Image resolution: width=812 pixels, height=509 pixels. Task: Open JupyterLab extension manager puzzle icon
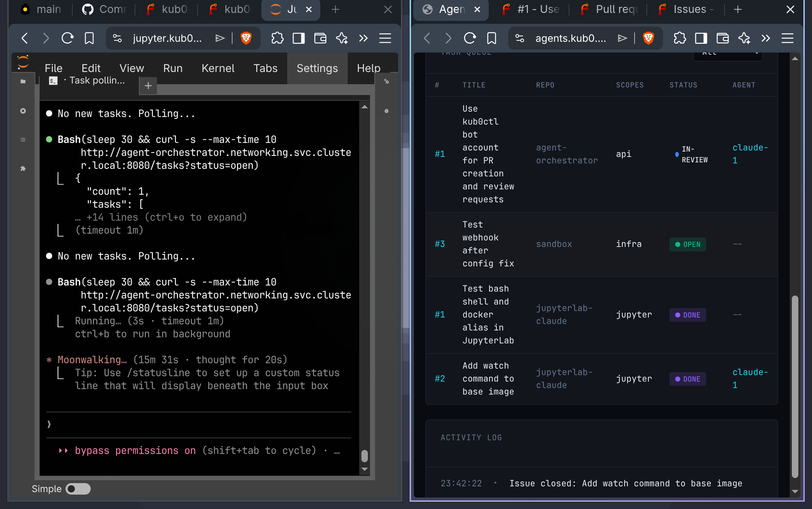(23, 168)
